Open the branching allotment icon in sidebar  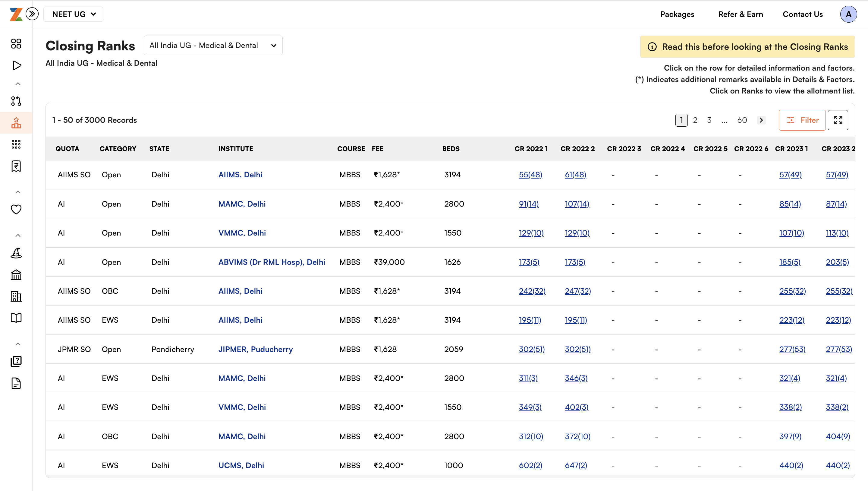pos(16,101)
